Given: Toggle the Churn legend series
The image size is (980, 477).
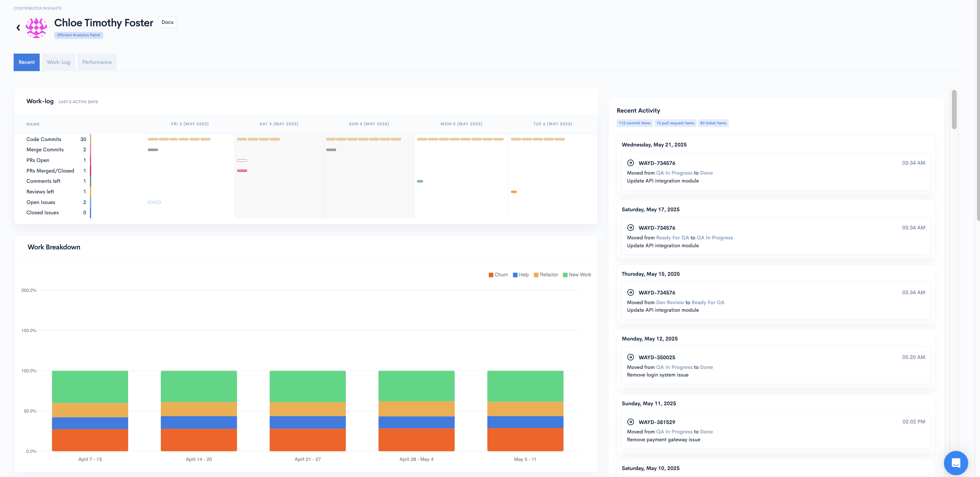Looking at the screenshot, I should coord(498,275).
